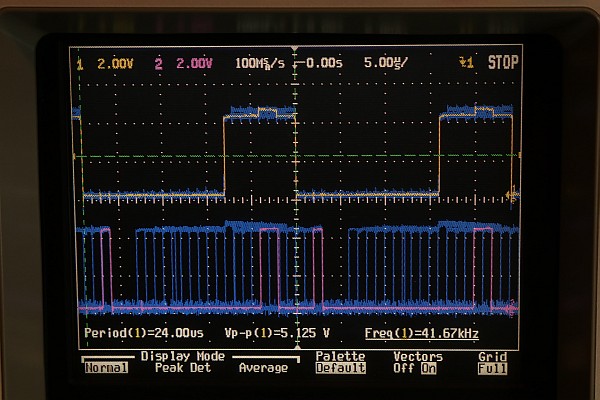
Task: Click the STOP run status indicator
Action: [503, 63]
